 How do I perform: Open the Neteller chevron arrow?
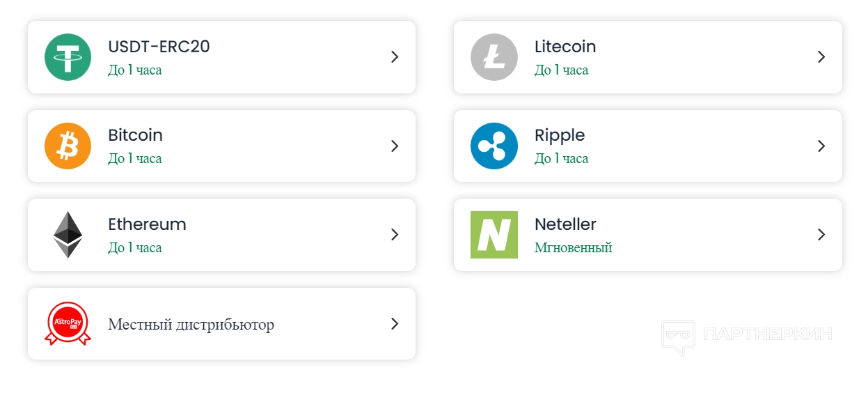click(821, 235)
